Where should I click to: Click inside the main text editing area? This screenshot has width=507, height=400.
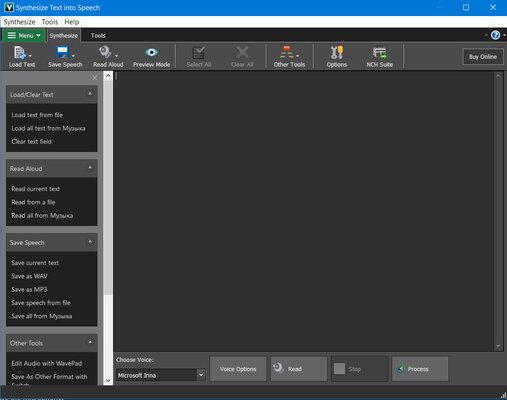click(x=303, y=211)
